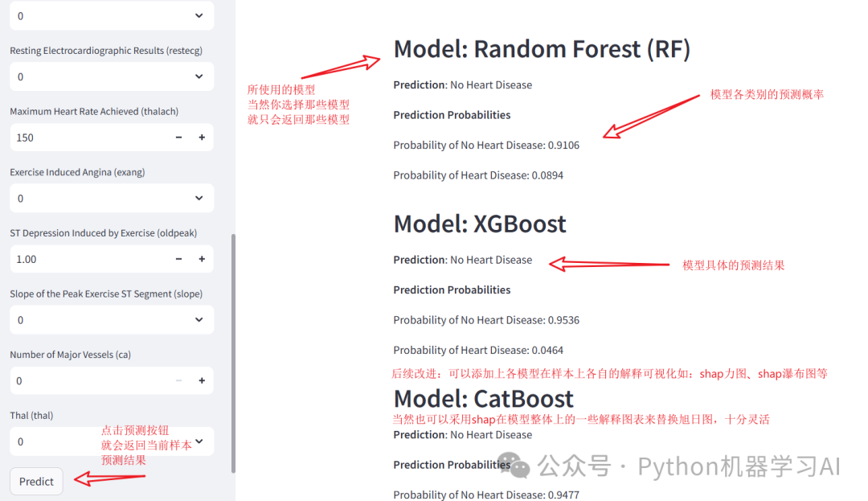
Task: Open the restecg dropdown
Action: [112, 76]
